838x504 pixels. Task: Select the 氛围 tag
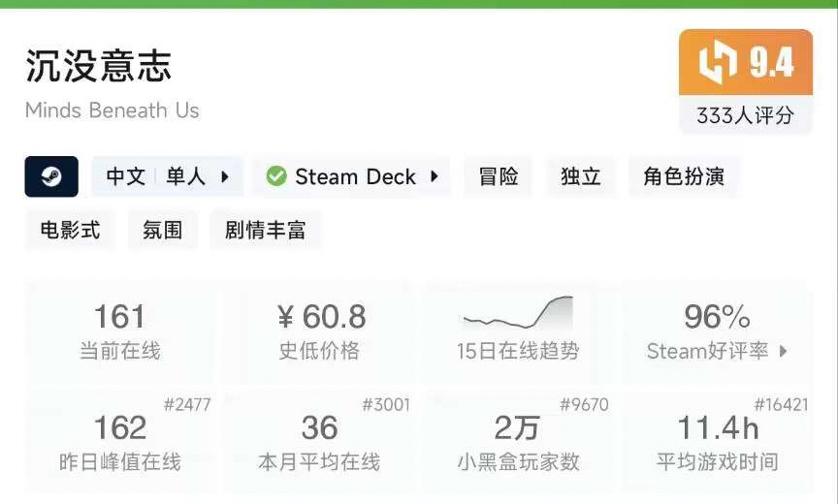pos(162,231)
